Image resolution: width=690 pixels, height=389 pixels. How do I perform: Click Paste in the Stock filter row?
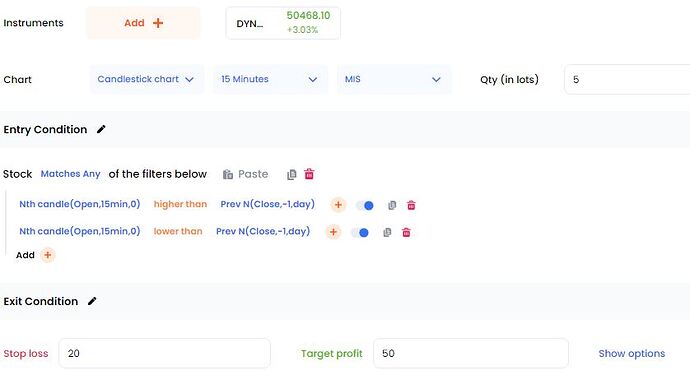coord(245,174)
